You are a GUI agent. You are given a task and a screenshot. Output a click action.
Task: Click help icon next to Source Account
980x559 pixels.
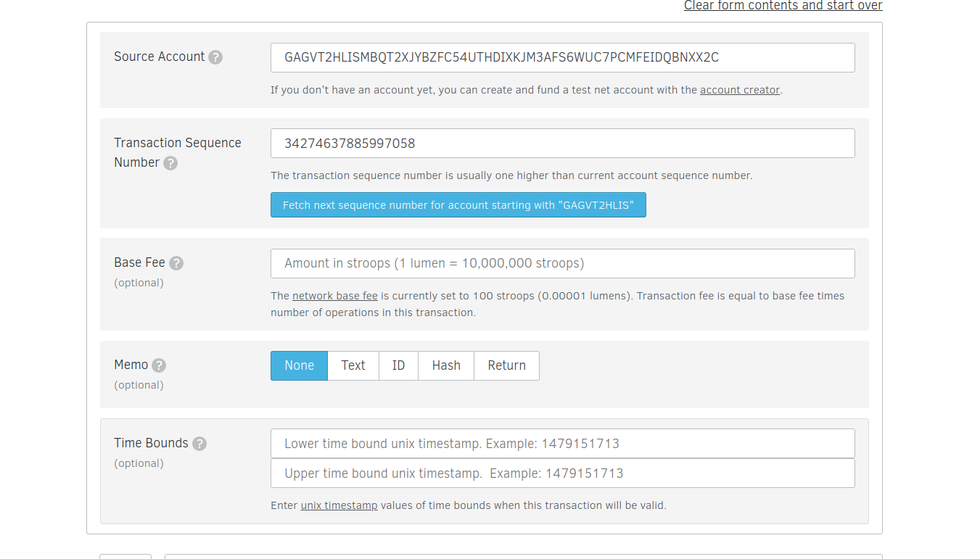click(215, 57)
